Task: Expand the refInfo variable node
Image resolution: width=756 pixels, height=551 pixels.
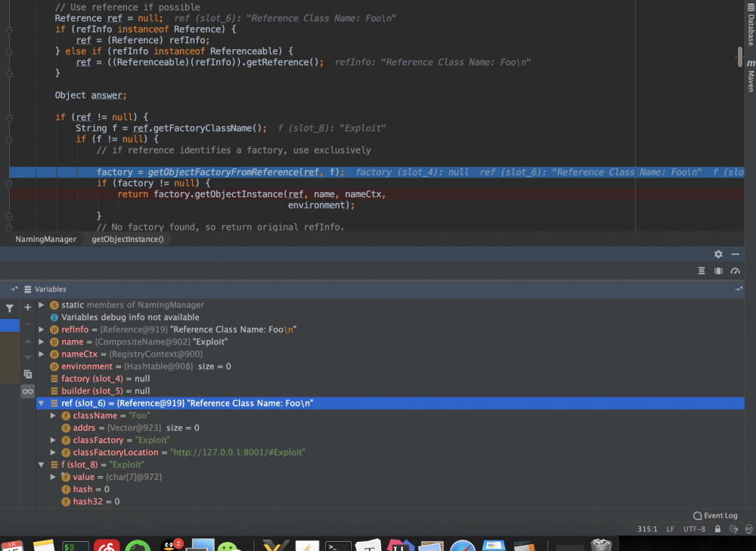Action: tap(42, 330)
